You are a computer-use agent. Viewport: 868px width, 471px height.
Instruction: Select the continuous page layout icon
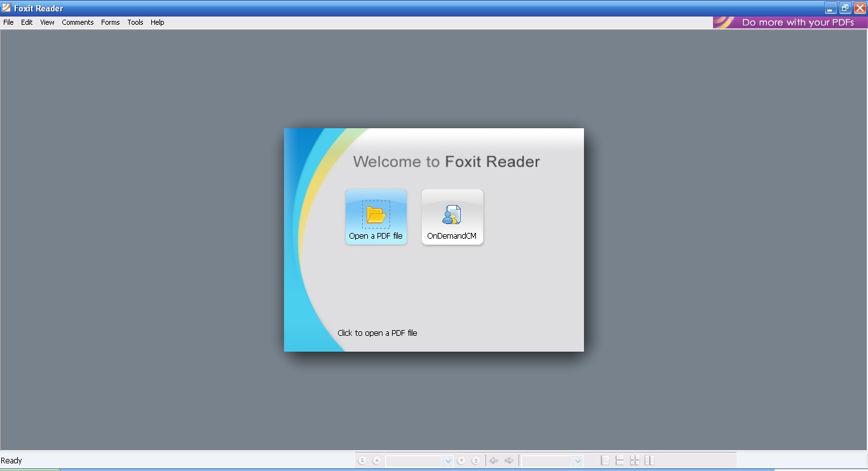point(620,461)
